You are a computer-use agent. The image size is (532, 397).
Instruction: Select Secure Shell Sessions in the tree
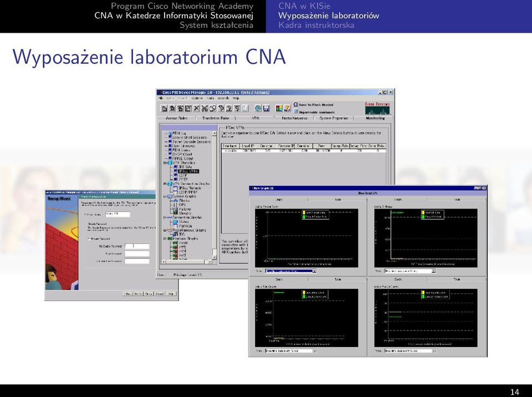click(189, 138)
